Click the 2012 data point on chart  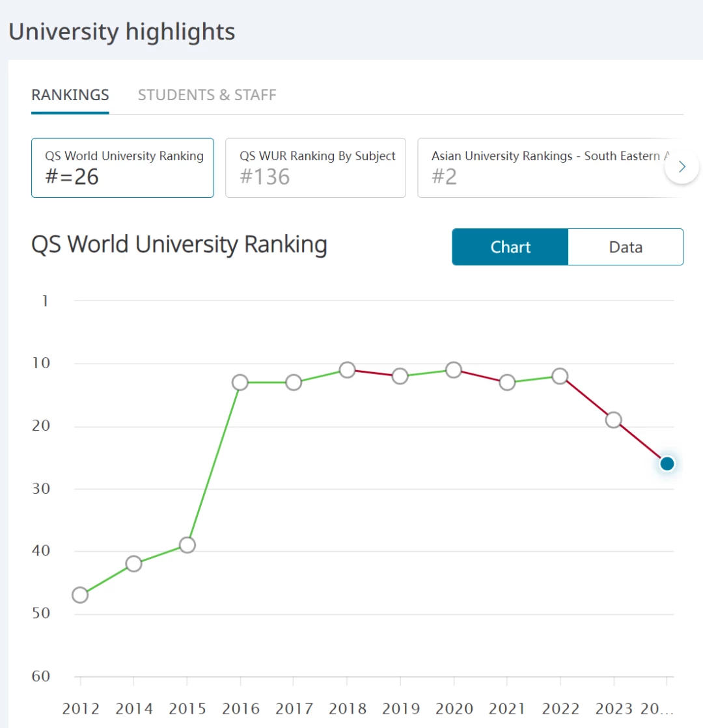(x=80, y=595)
